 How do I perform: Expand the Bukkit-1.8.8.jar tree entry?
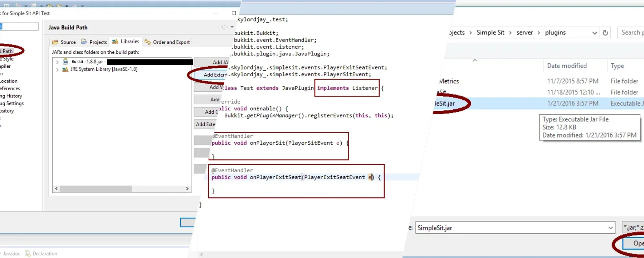click(x=57, y=62)
